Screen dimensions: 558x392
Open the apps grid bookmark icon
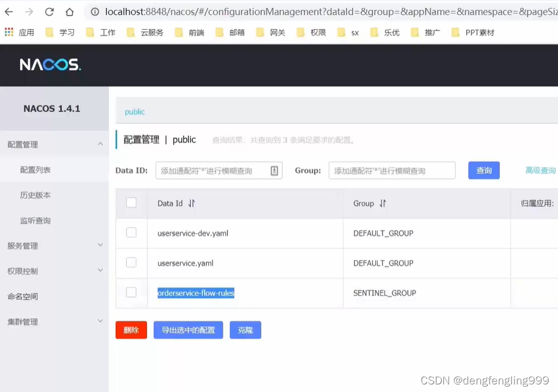tap(9, 33)
